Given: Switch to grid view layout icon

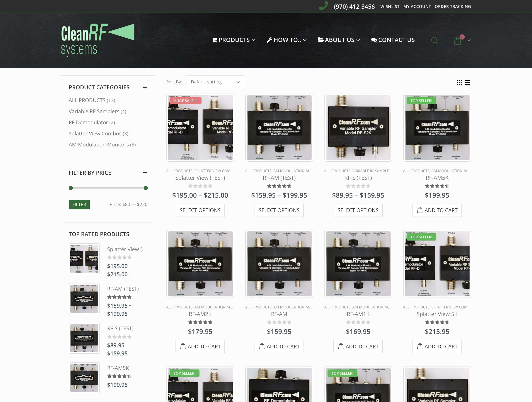Looking at the screenshot, I should click(x=459, y=83).
